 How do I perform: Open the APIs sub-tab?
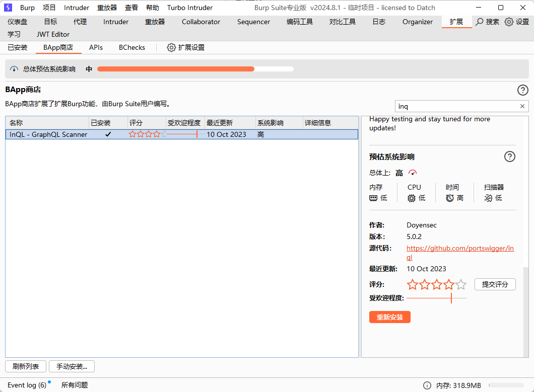(x=96, y=48)
